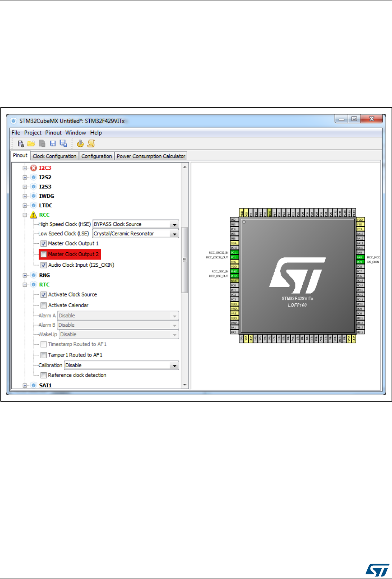Image resolution: width=392 pixels, height=579 pixels.
Task: Expand the IWDG tree node
Action: coord(25,196)
